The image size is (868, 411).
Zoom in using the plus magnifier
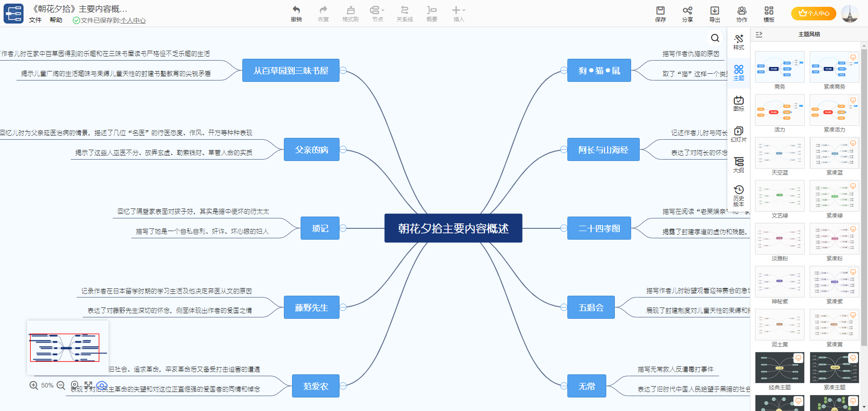34,385
